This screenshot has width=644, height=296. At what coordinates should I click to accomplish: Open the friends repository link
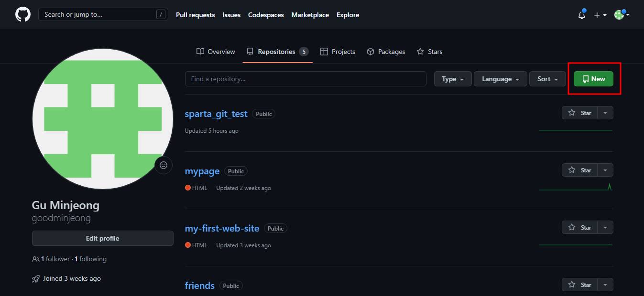tap(200, 285)
